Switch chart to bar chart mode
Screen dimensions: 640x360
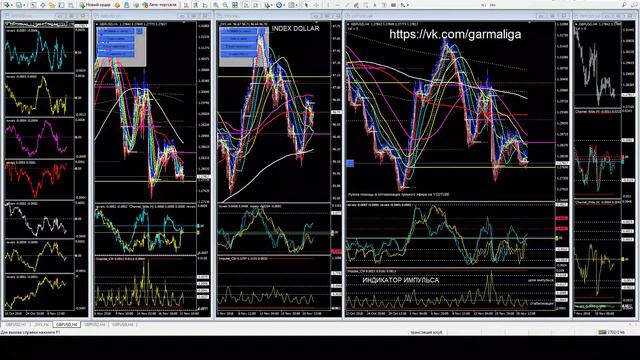pyautogui.click(x=186, y=5)
